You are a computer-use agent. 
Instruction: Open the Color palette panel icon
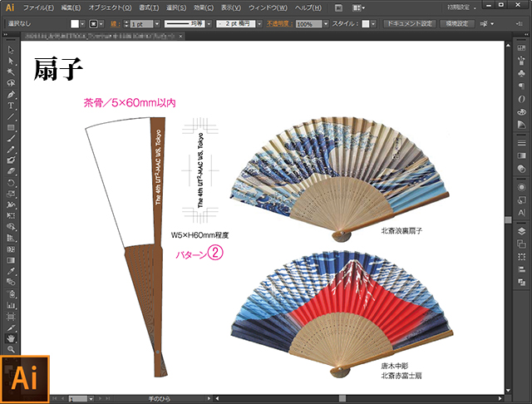521,111
